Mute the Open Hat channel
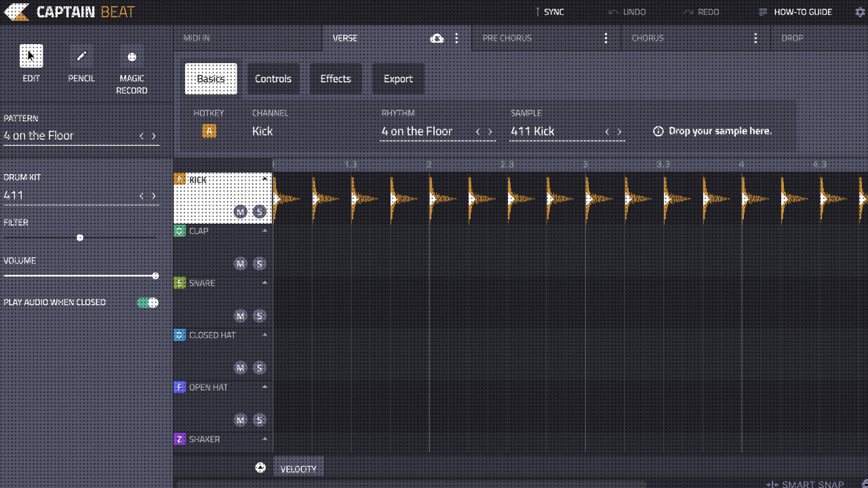Viewport: 868px width, 488px height. [240, 420]
